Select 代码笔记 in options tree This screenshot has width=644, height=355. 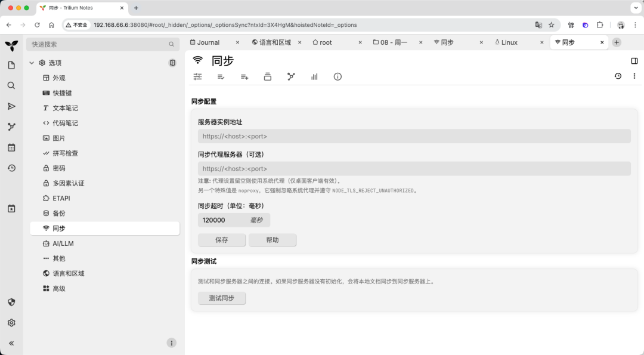[105, 123]
